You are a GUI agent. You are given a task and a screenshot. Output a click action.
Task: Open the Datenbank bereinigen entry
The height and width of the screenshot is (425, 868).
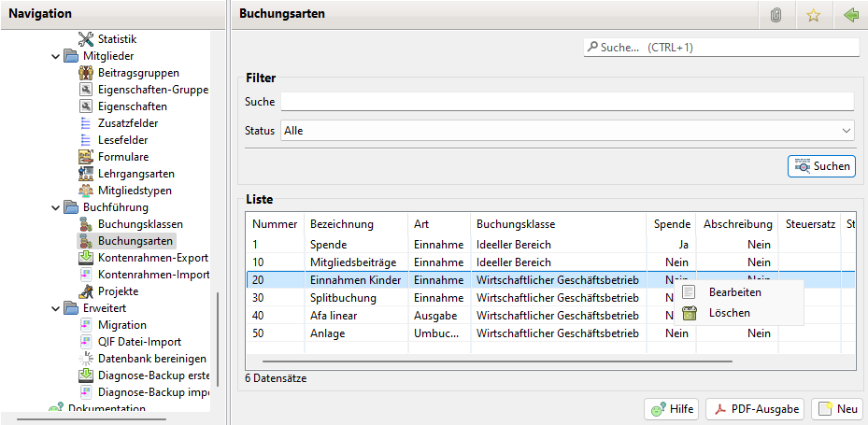pos(151,359)
